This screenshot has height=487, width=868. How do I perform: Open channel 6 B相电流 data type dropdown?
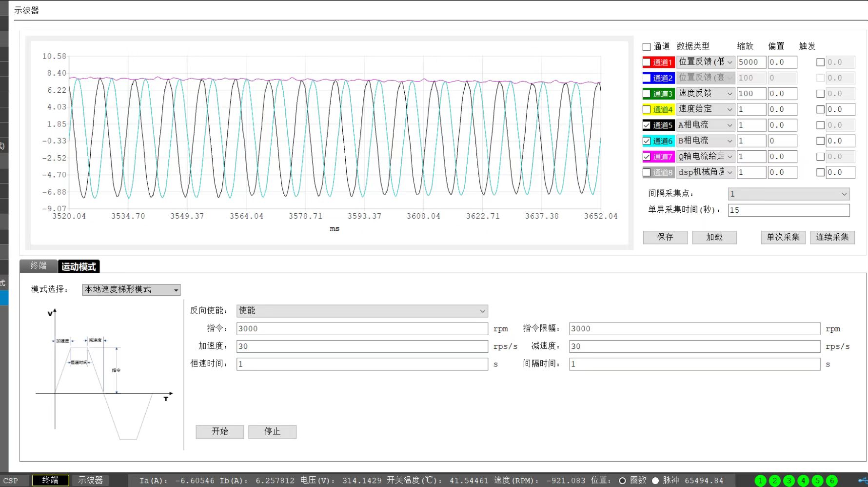706,141
